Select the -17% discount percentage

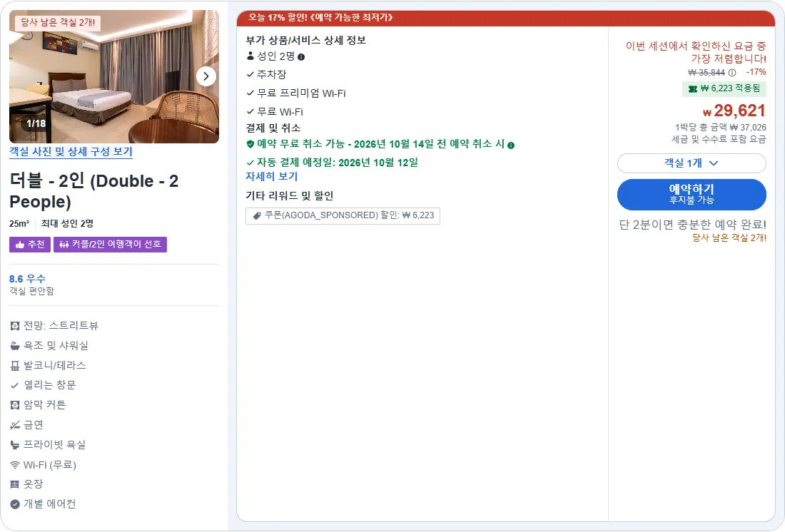coord(756,72)
